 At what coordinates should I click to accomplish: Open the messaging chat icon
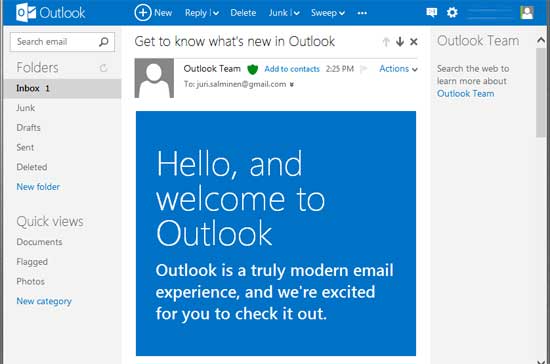[x=431, y=13]
